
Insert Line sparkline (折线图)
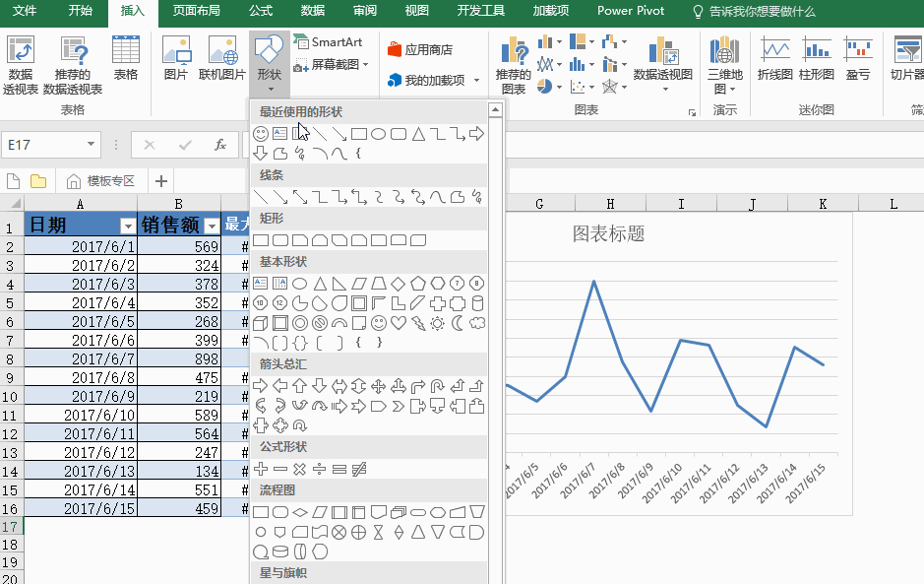pyautogui.click(x=774, y=58)
